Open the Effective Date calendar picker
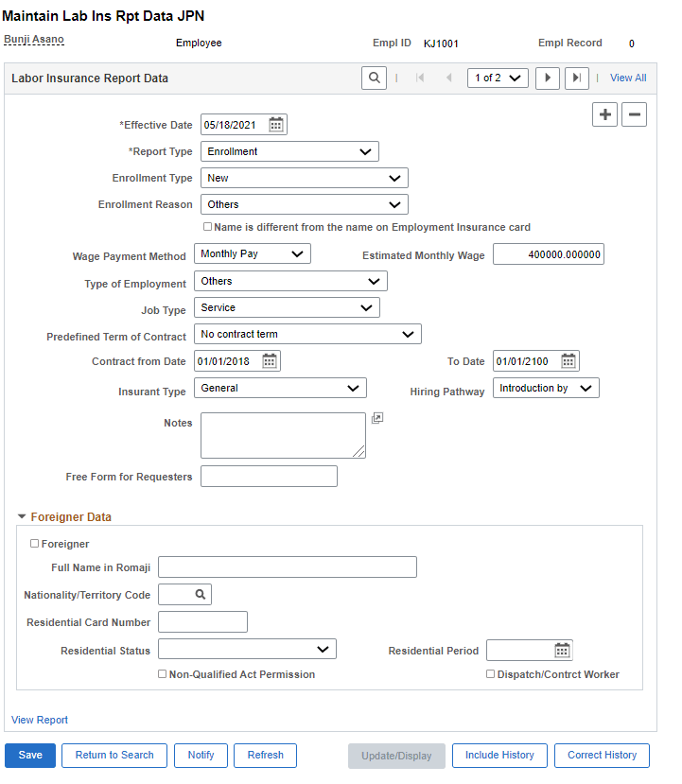 [x=274, y=124]
